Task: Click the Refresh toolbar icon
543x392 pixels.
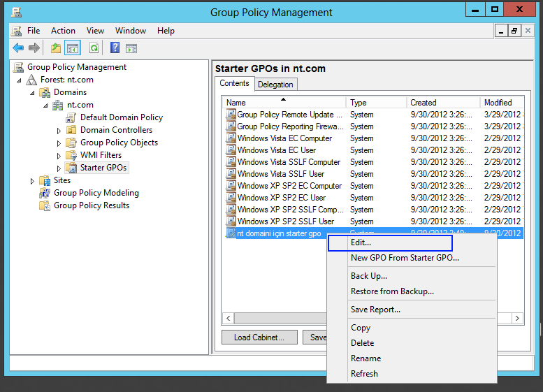Action: click(94, 48)
